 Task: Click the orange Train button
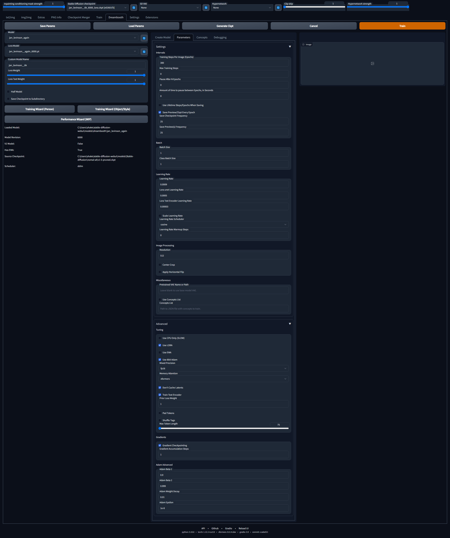pos(402,26)
